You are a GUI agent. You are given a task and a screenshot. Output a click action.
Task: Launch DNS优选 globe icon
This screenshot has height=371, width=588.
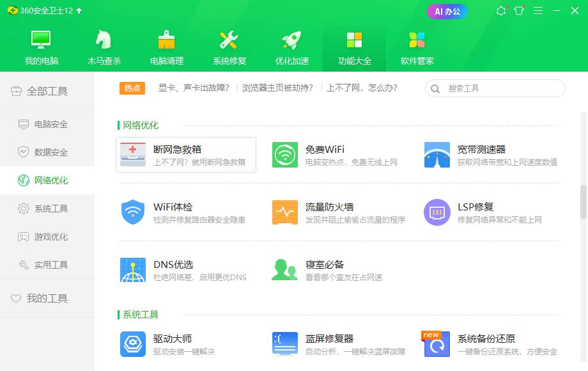coord(133,270)
